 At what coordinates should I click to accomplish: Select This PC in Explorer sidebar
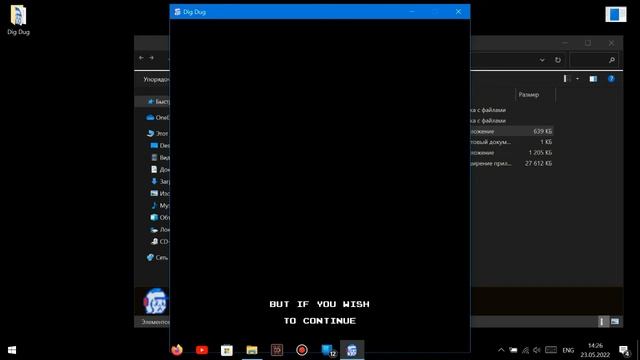[158, 133]
